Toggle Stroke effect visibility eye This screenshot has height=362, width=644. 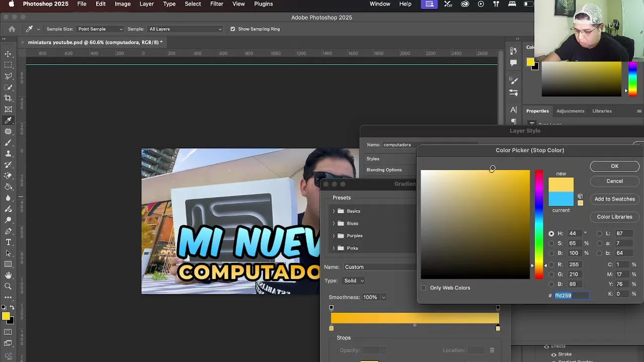[554, 354]
